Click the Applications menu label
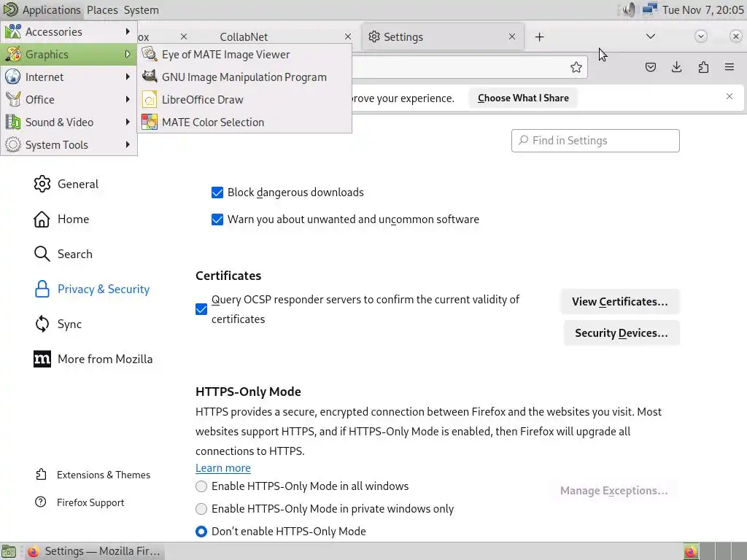 pos(52,10)
